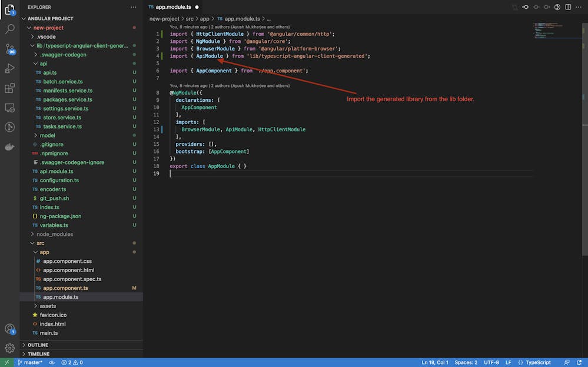Open the Remote Explorer view
This screenshot has width=588, height=367.
(9, 108)
